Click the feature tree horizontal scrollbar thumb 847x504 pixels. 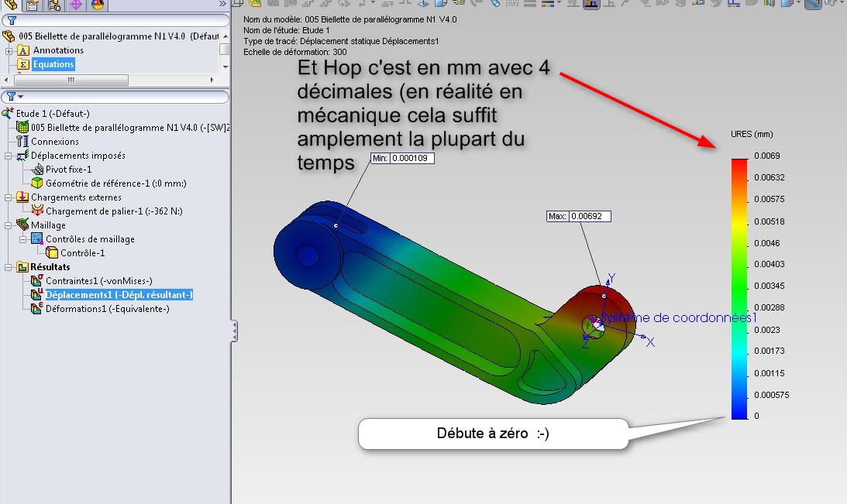tap(71, 80)
